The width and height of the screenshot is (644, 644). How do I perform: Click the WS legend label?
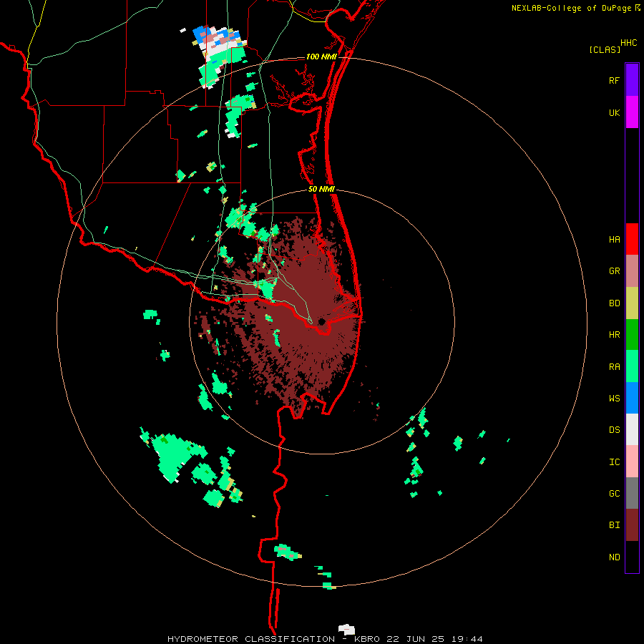[x=614, y=398]
